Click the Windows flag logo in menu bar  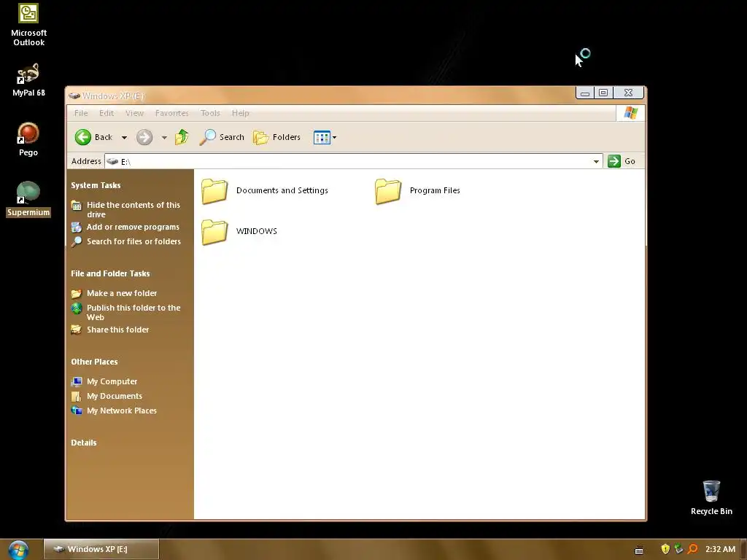[x=631, y=113]
